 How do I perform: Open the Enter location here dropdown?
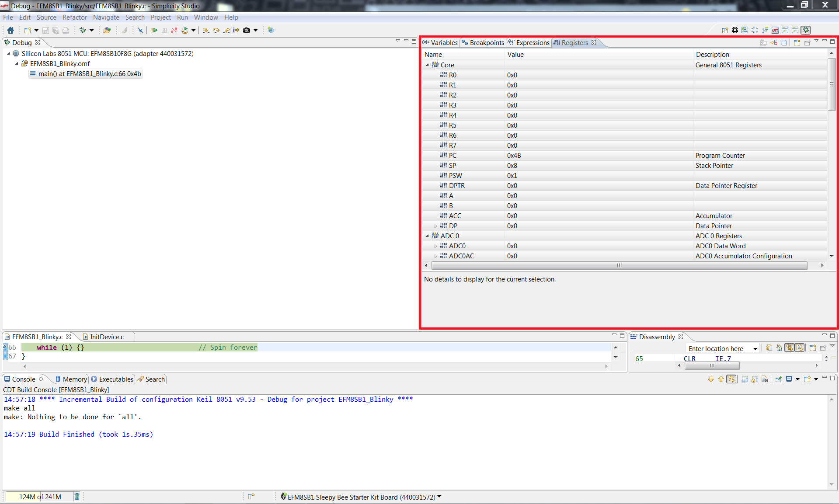[x=755, y=349]
